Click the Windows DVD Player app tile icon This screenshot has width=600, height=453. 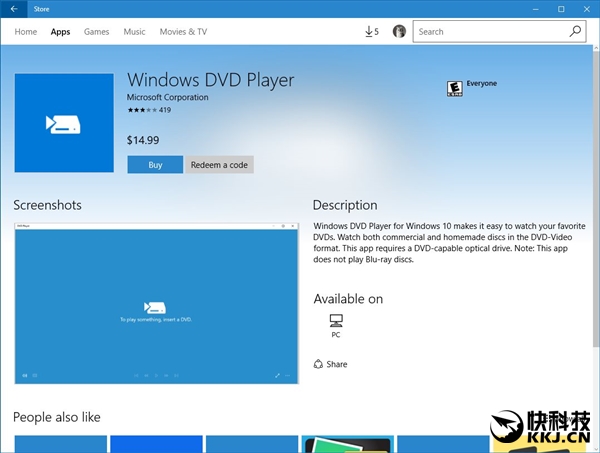64,123
